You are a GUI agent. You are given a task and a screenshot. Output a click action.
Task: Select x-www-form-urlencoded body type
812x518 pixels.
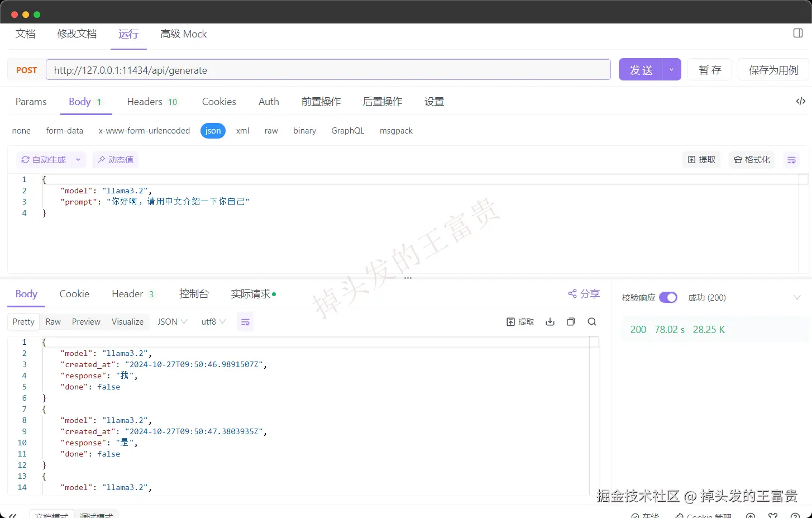pyautogui.click(x=144, y=131)
